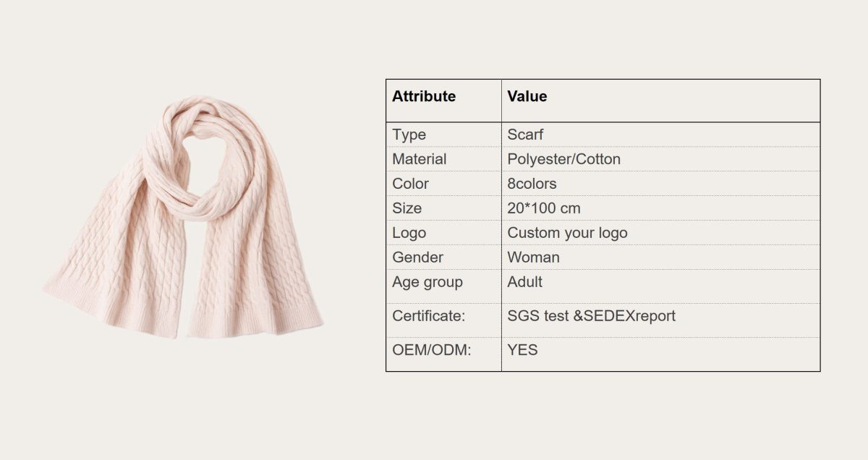Select the Material attribute label
Screen dimensions: 868x460
(419, 159)
